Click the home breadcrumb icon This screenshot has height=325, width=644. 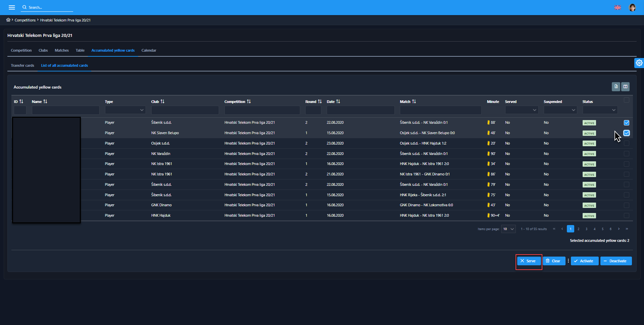8,20
